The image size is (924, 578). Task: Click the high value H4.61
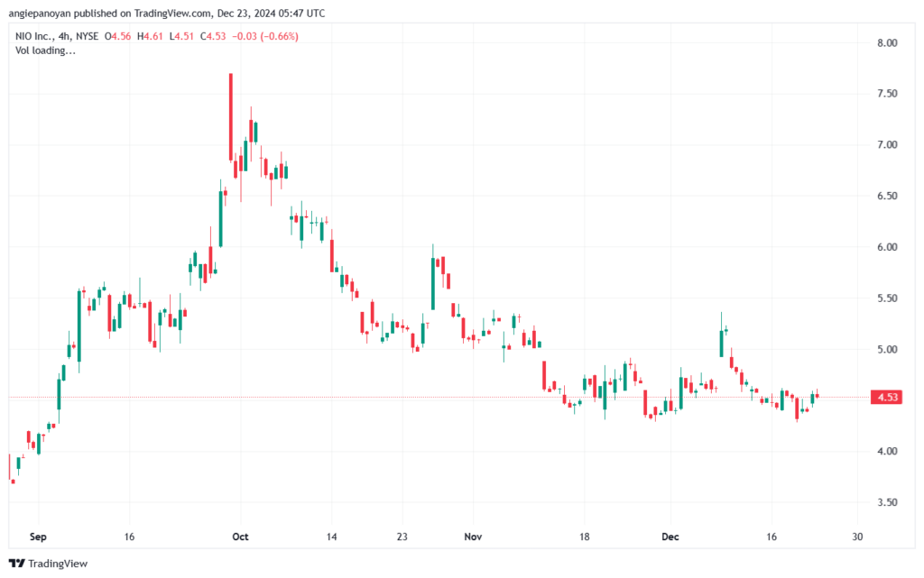pyautogui.click(x=150, y=36)
